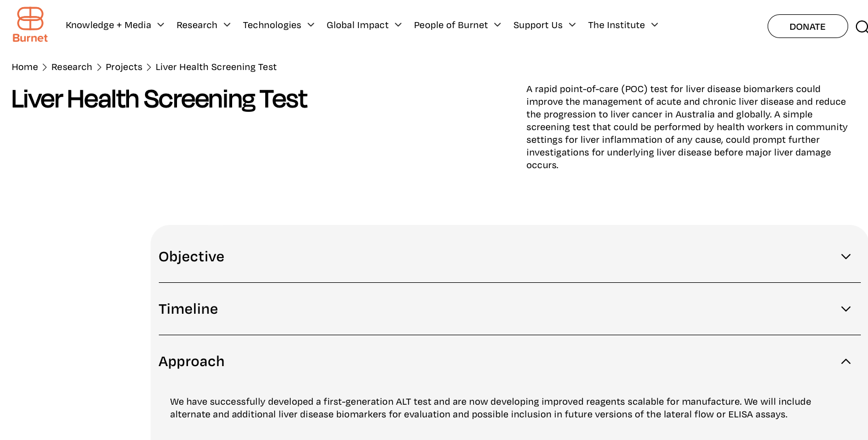Click chevron next to Support Us
Image resolution: width=868 pixels, height=440 pixels.
point(572,25)
